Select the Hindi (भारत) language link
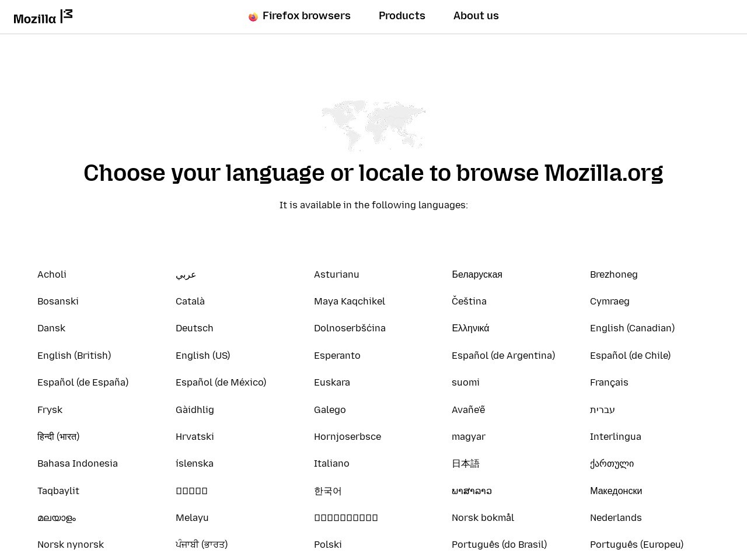Viewport: 747px width, 560px height. coord(58,436)
